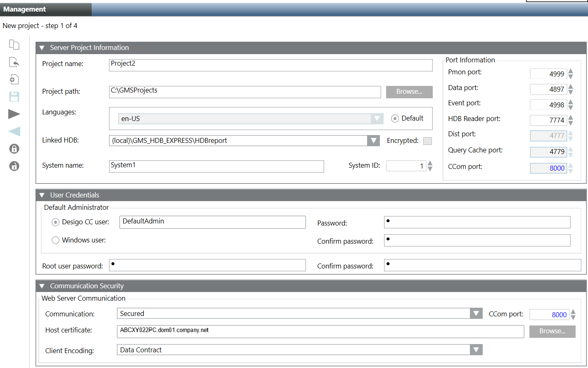
Task: Click the restore project icon with arrow
Action: coord(14,62)
